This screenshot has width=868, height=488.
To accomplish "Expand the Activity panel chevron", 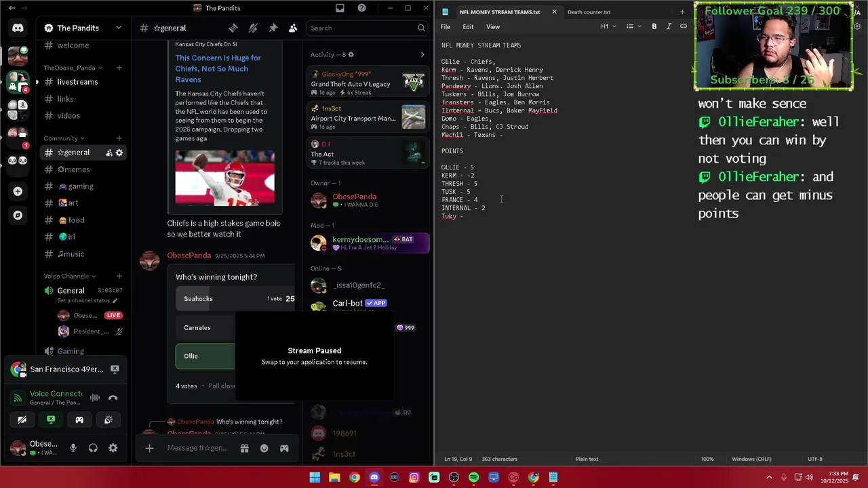I will click(x=422, y=55).
